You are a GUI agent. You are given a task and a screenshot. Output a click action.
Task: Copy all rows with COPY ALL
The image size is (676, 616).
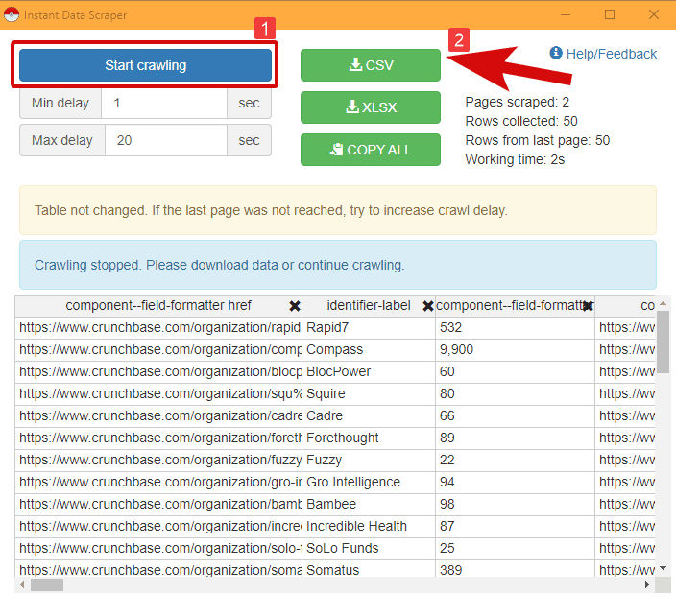coord(371,150)
